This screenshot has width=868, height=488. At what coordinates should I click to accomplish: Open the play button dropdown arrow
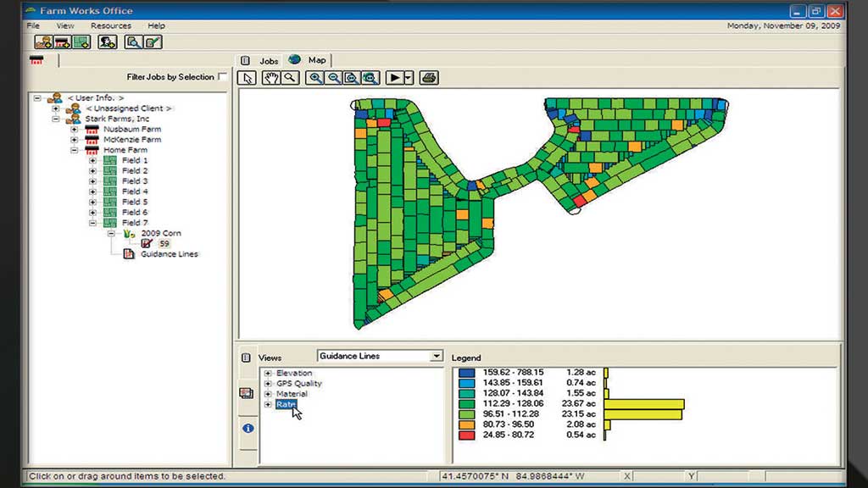click(x=409, y=78)
